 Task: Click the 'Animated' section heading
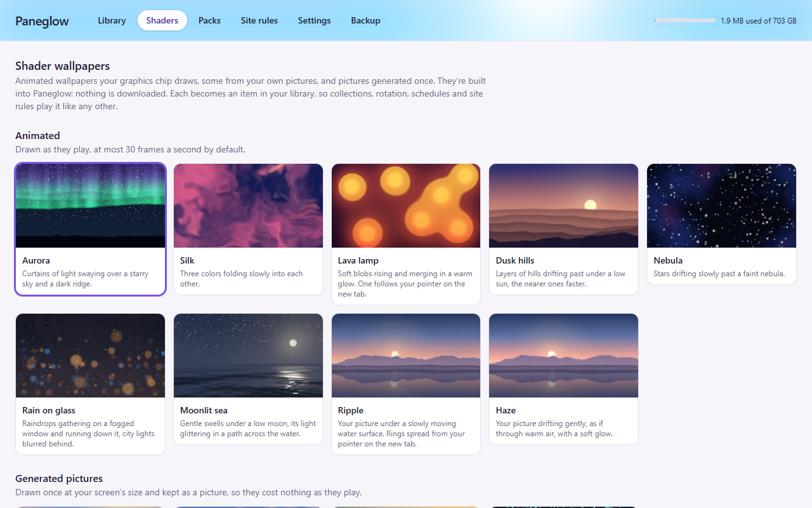(37, 135)
